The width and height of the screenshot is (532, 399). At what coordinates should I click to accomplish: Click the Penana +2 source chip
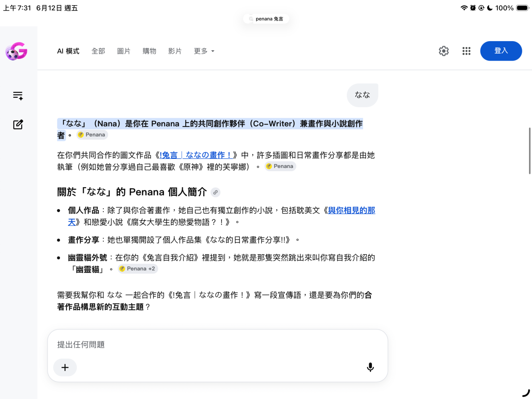pyautogui.click(x=138, y=269)
